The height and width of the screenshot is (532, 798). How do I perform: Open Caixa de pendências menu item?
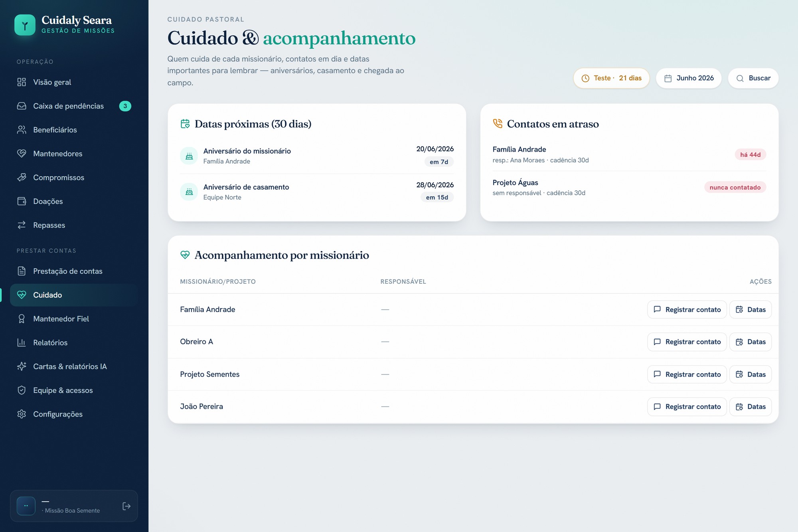[x=74, y=106]
